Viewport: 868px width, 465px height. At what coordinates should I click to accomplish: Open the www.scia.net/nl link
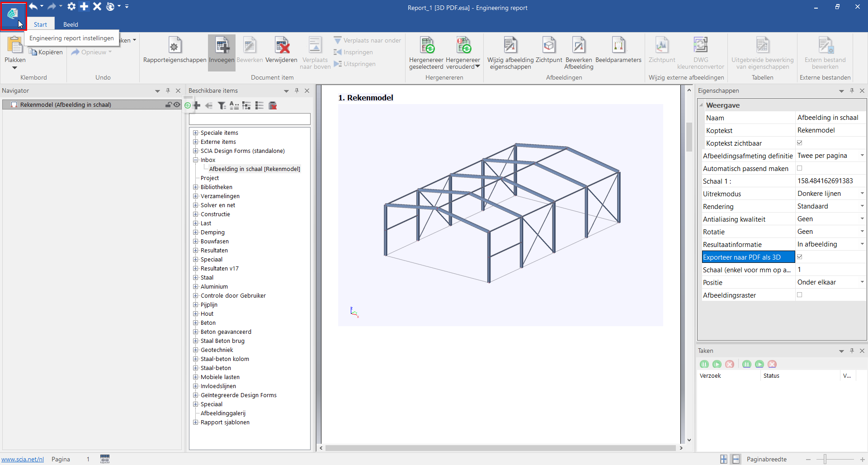23,459
